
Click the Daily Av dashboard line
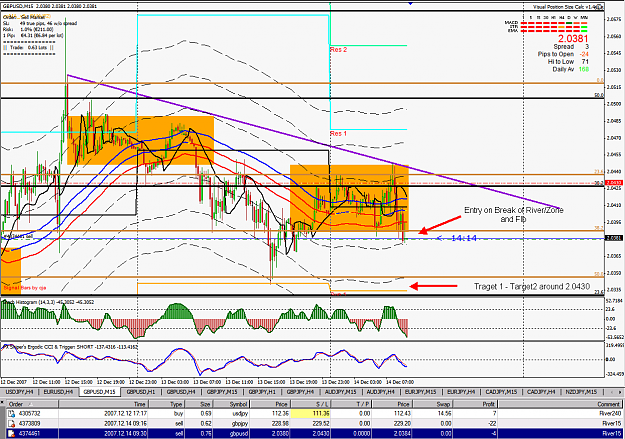point(570,69)
